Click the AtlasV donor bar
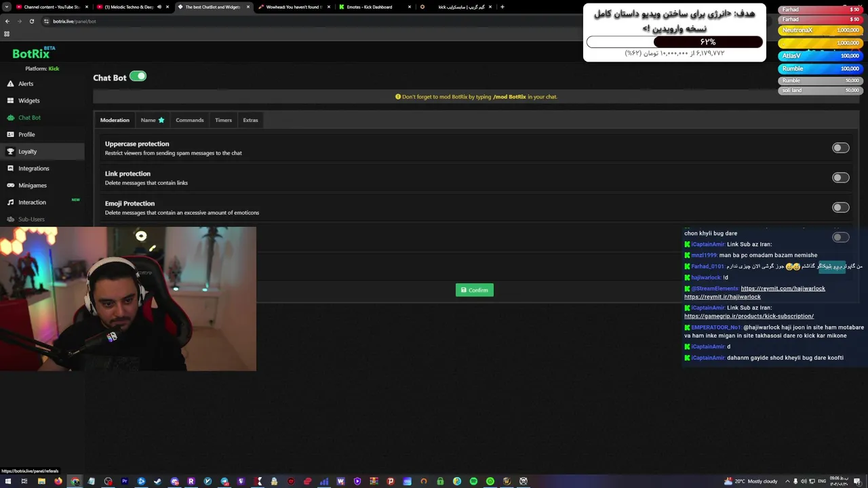The image size is (868, 488). pyautogui.click(x=820, y=56)
